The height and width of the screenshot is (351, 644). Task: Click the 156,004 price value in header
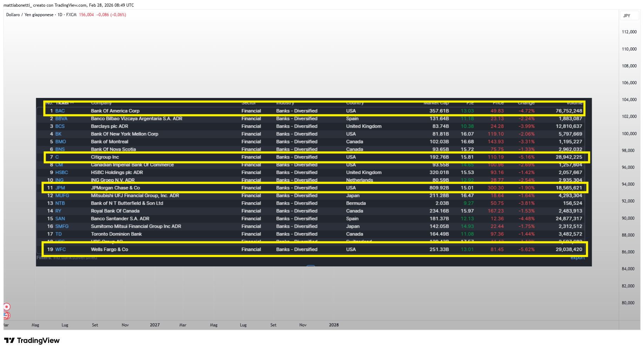[86, 15]
